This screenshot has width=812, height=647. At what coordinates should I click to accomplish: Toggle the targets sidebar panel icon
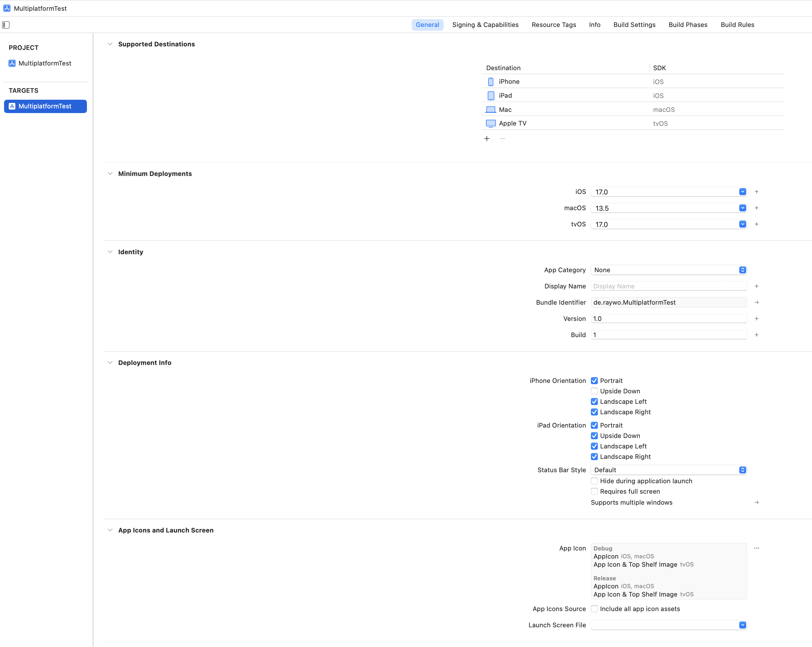tap(6, 25)
